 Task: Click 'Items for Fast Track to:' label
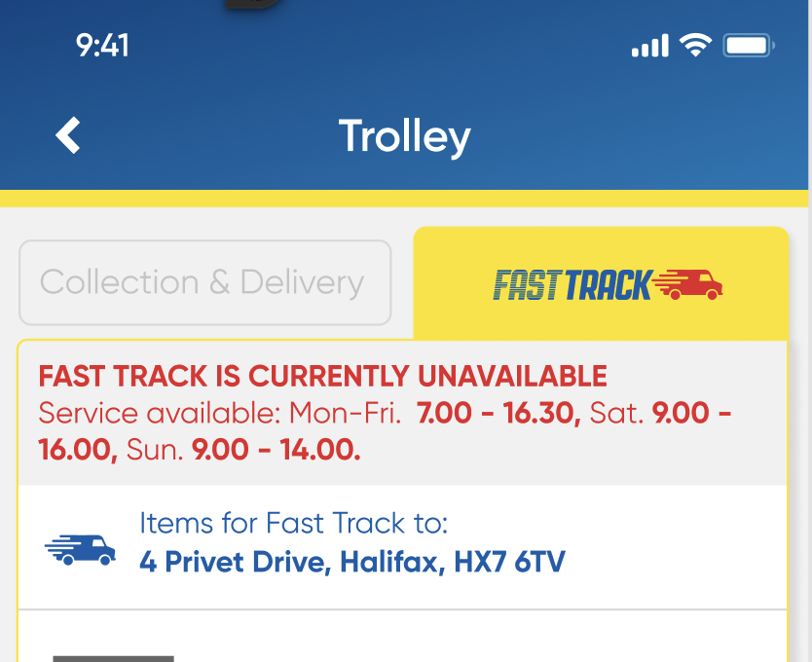tap(293, 524)
